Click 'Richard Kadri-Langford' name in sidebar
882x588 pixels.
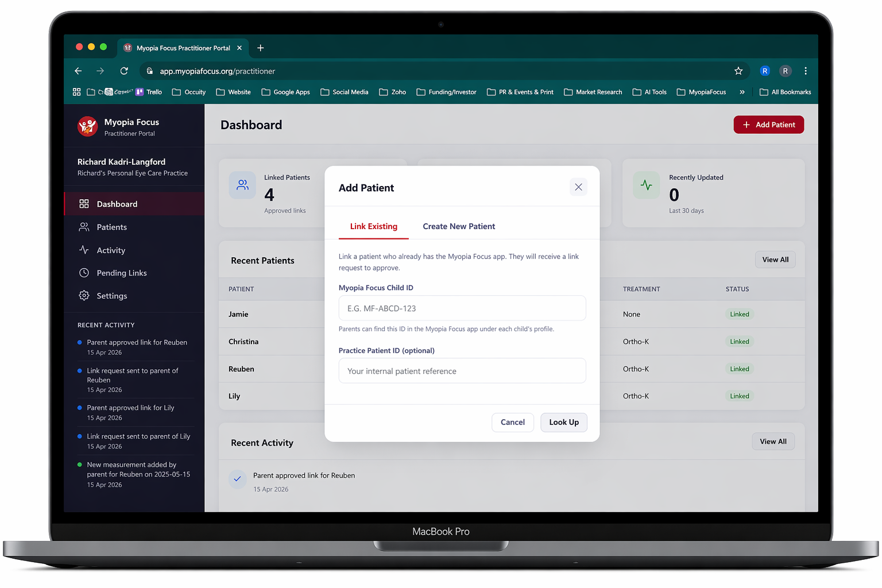click(121, 162)
